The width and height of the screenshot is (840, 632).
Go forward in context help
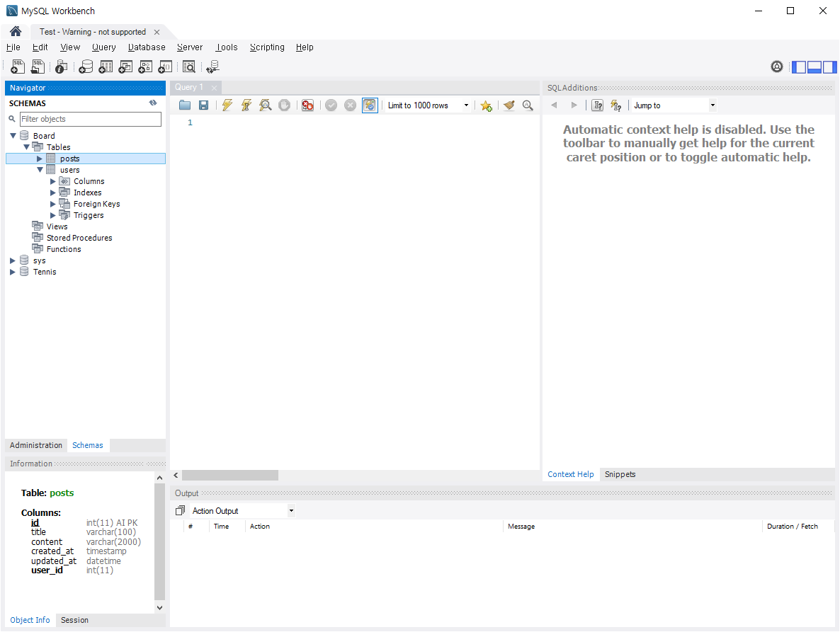(574, 105)
